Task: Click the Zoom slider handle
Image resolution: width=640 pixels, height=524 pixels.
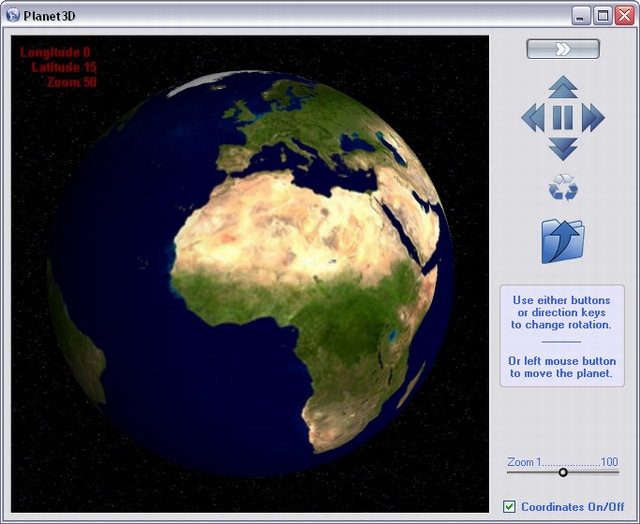Action: [x=563, y=472]
